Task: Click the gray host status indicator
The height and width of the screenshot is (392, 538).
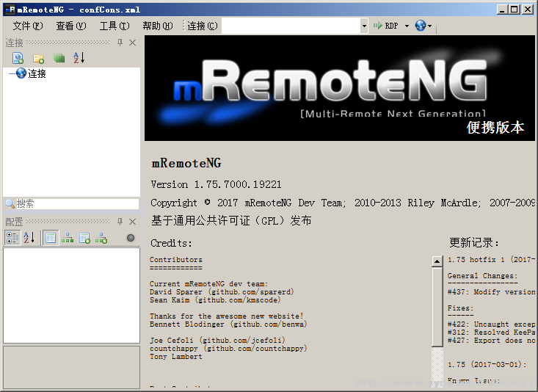Action: pos(131,238)
